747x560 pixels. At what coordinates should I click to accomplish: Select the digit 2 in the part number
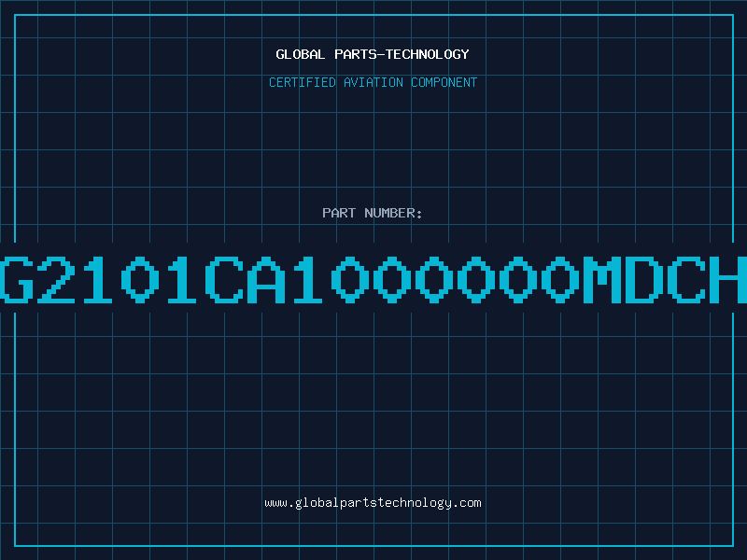coord(56,279)
